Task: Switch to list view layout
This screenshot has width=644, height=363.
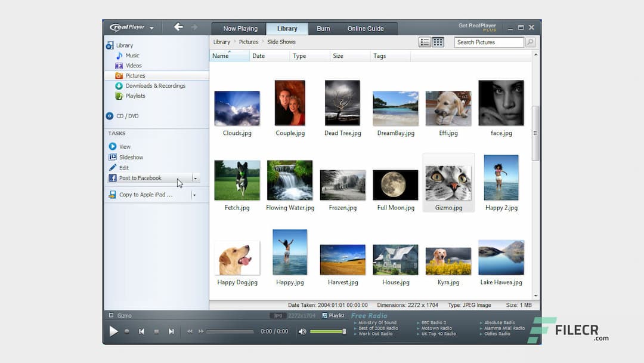Action: point(425,42)
